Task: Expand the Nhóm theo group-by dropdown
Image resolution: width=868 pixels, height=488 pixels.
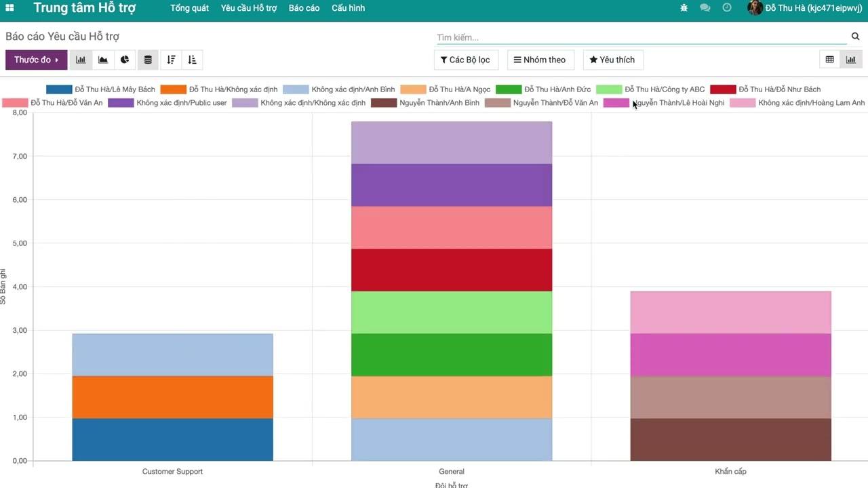Action: click(x=540, y=60)
